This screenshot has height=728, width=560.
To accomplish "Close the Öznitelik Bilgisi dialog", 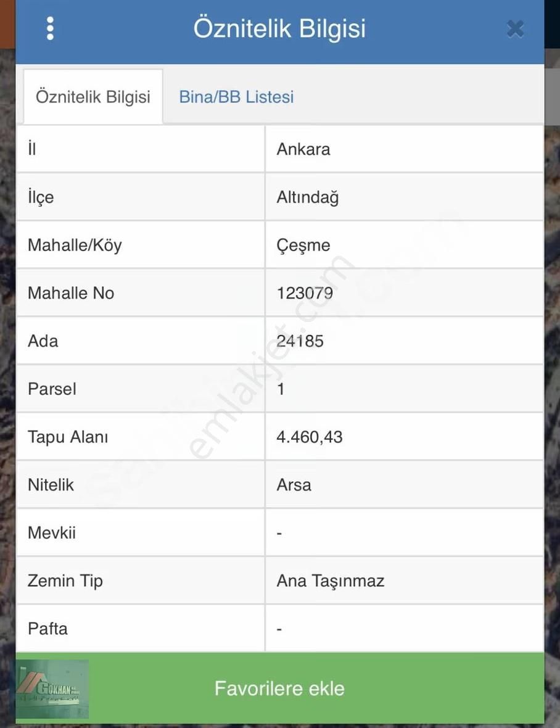I will point(515,29).
